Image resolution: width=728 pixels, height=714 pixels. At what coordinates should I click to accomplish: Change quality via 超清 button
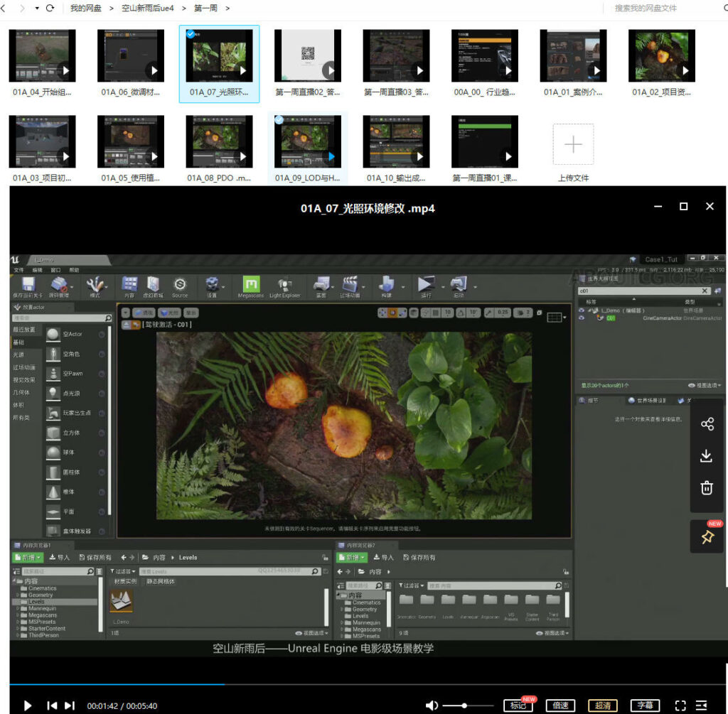603,705
